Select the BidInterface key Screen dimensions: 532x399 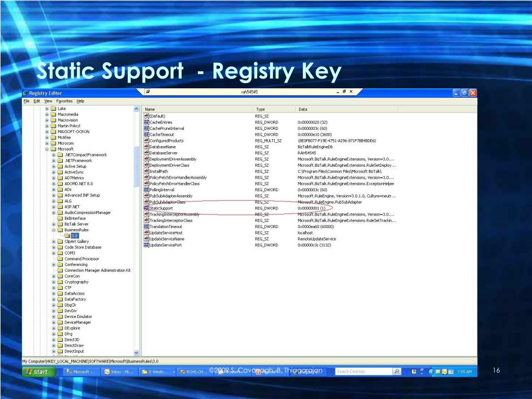(75, 218)
